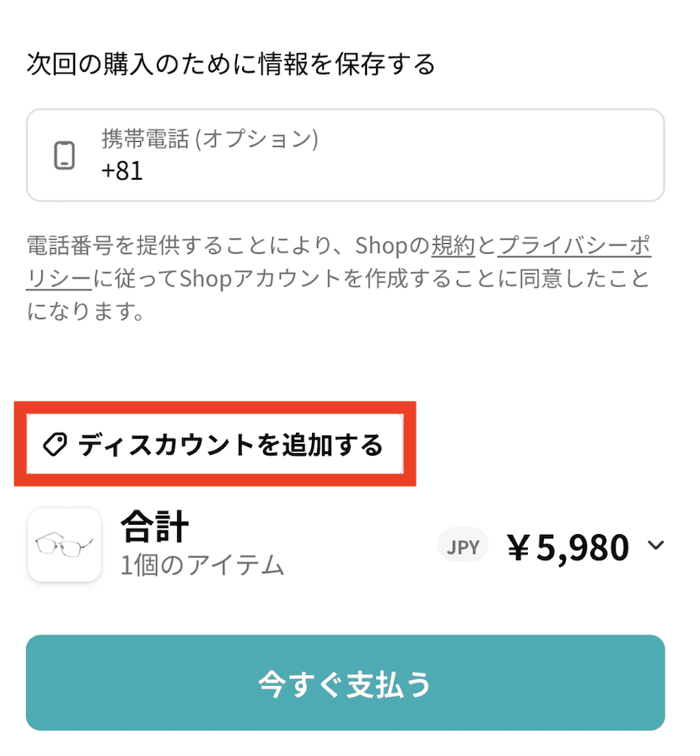Click the eyeglasses product thumbnail
This screenshot has height=756, width=700.
pos(65,545)
